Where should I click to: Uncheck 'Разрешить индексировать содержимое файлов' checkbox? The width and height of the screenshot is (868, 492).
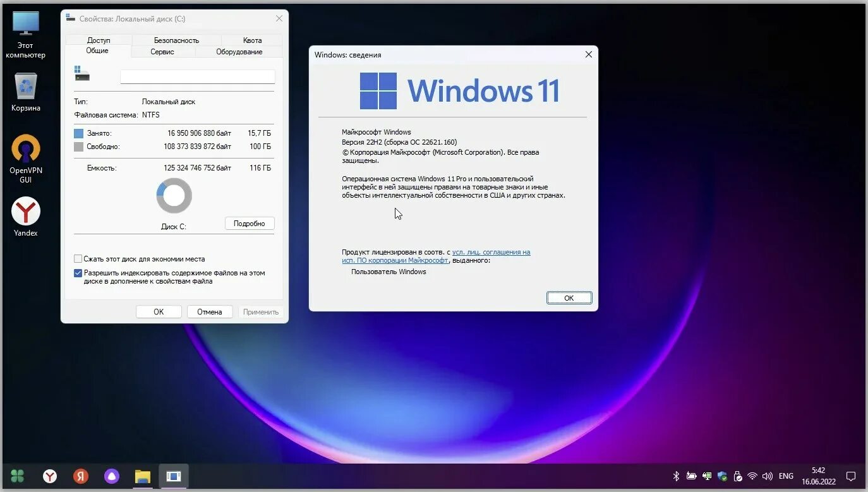(x=78, y=273)
